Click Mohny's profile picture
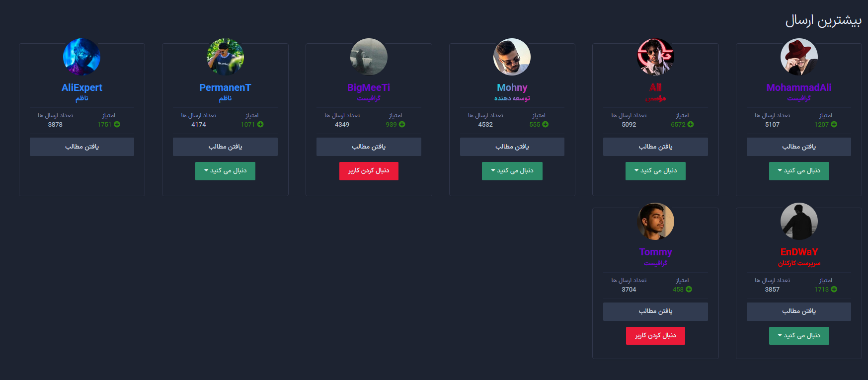The image size is (868, 380). tap(512, 57)
